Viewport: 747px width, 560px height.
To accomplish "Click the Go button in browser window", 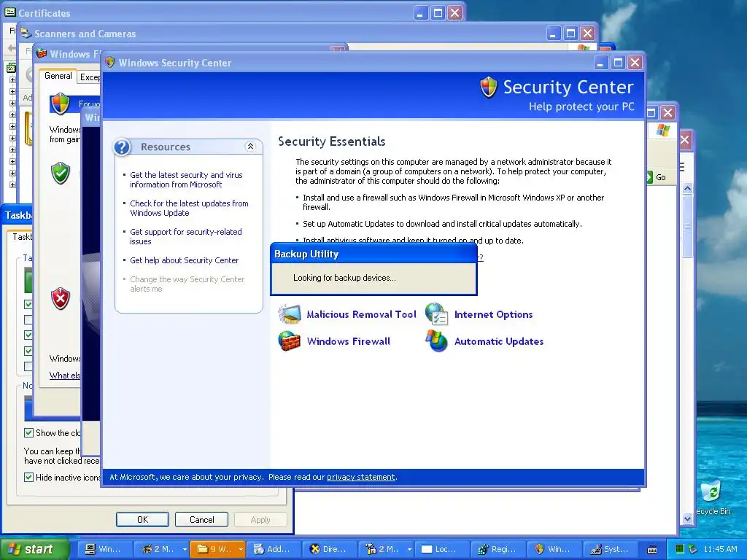I will point(657,177).
